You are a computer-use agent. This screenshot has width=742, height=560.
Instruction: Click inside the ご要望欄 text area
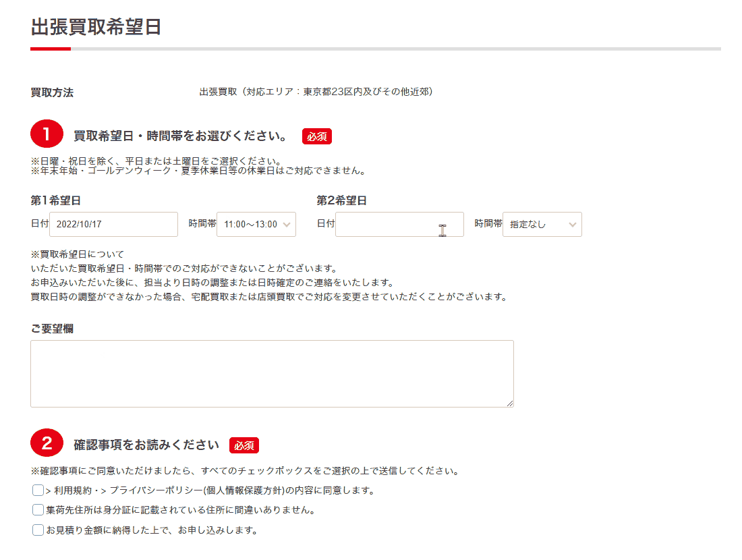coord(272,373)
